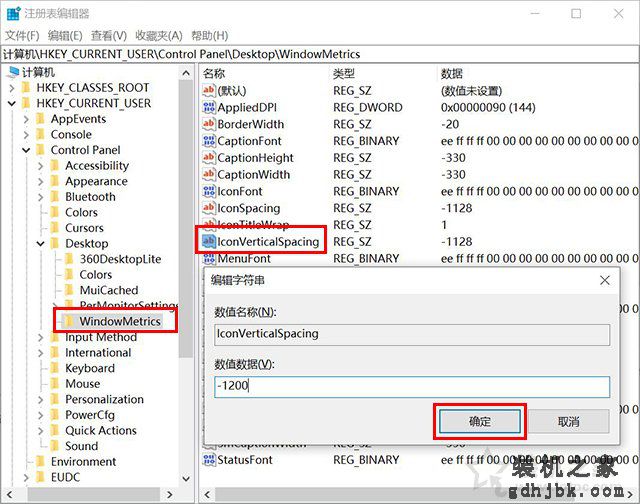Open the 收藏夹(A) menu
Viewport: 640px width, 504px height.
tap(159, 36)
